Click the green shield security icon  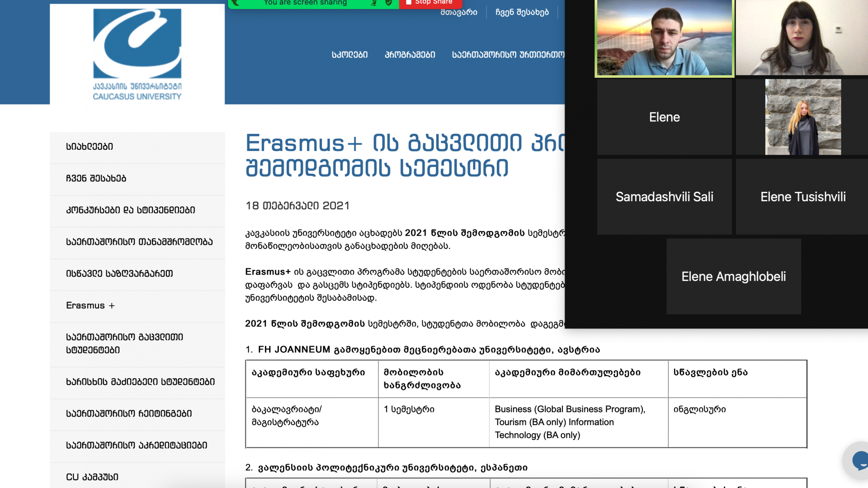click(388, 3)
